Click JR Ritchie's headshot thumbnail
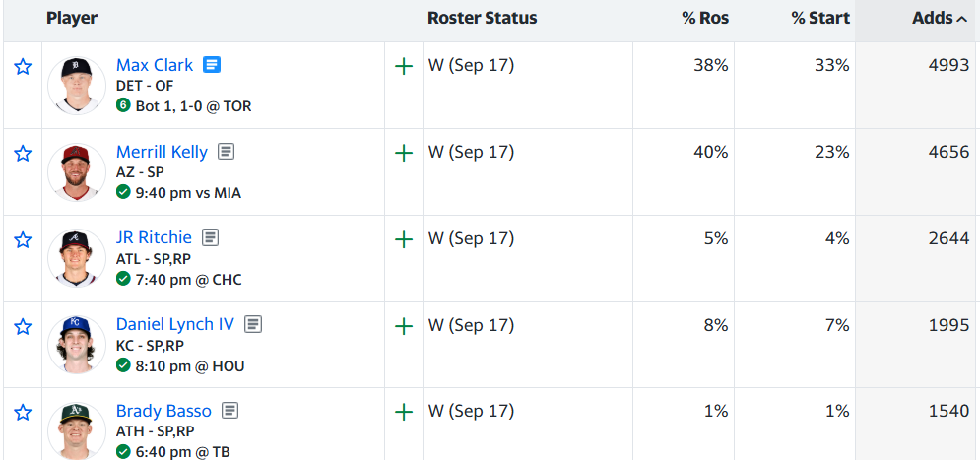980x460 pixels. [77, 258]
